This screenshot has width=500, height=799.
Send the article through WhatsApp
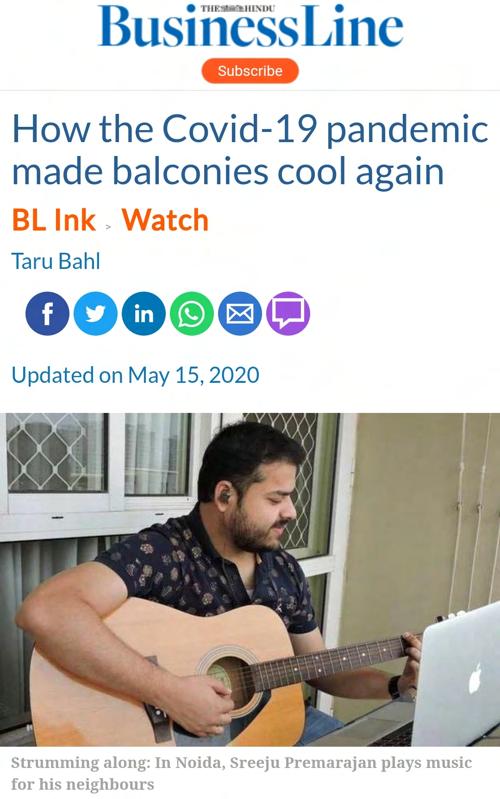(192, 313)
